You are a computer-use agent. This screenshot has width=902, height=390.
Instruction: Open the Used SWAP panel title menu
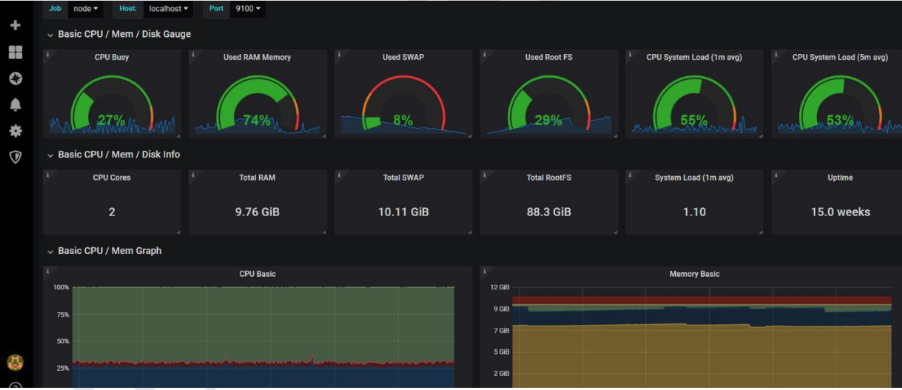(x=403, y=58)
